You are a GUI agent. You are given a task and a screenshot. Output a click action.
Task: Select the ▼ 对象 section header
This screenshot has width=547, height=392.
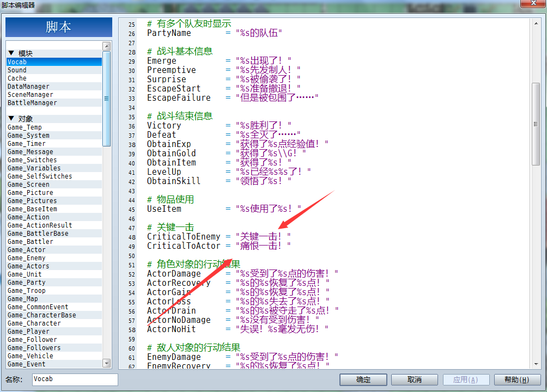coord(54,119)
